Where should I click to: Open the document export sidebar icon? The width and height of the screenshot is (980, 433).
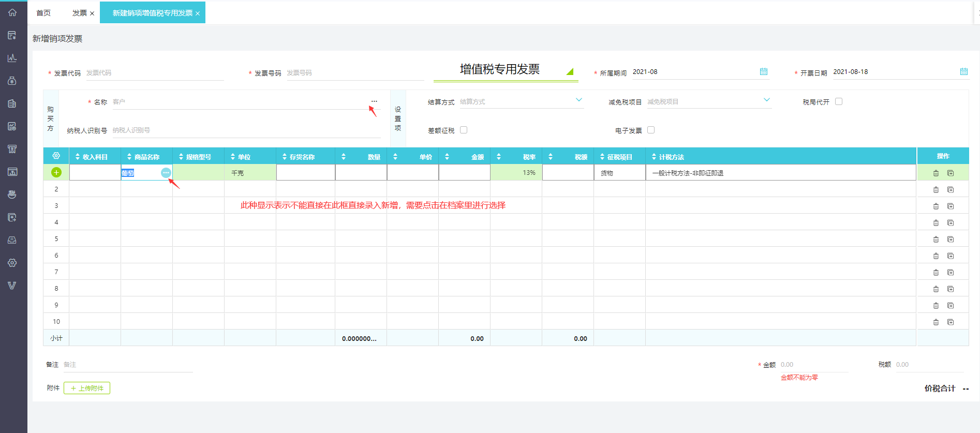pyautogui.click(x=12, y=217)
